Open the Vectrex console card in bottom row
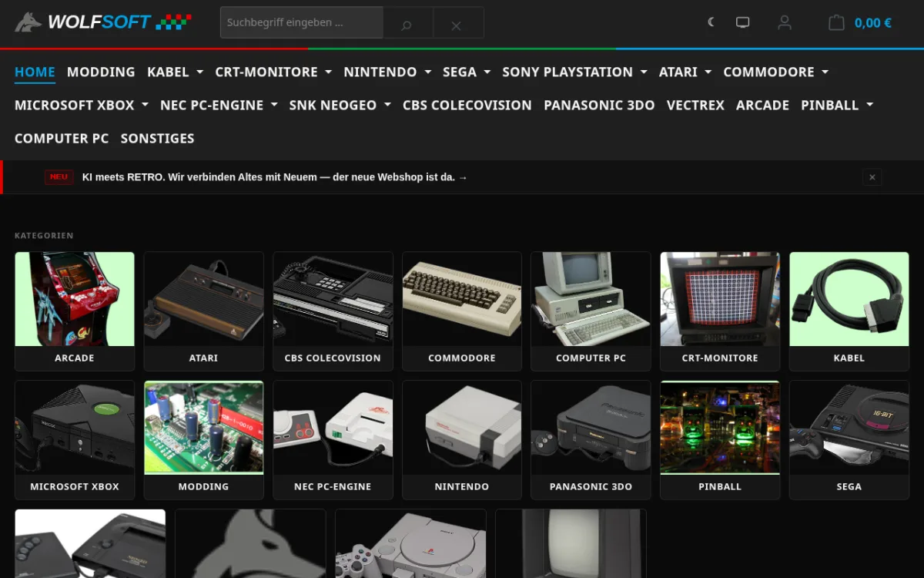The width and height of the screenshot is (924, 578). [x=571, y=543]
